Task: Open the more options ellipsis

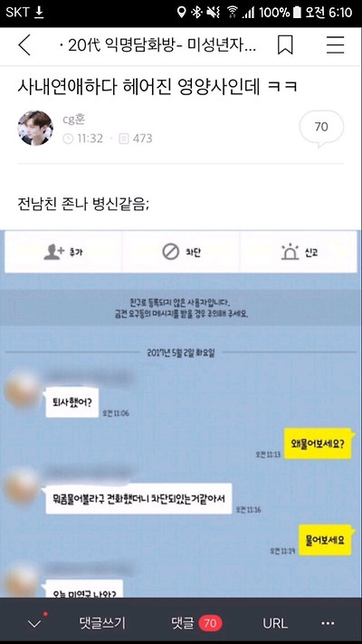Action: click(328, 623)
